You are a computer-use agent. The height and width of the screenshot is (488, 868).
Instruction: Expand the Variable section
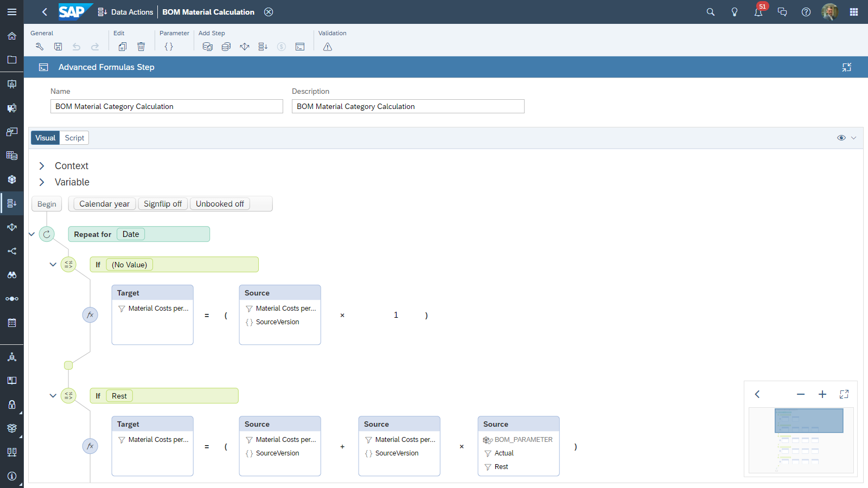coord(41,182)
